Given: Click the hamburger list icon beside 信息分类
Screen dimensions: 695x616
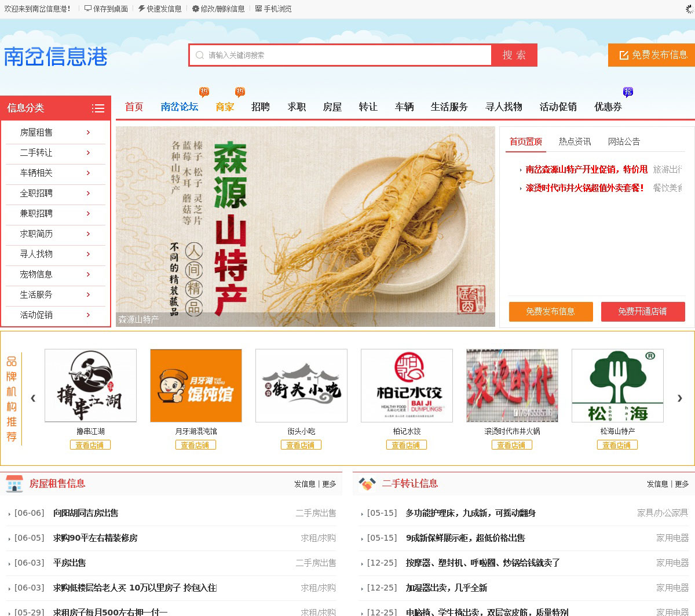Looking at the screenshot, I should click(98, 108).
